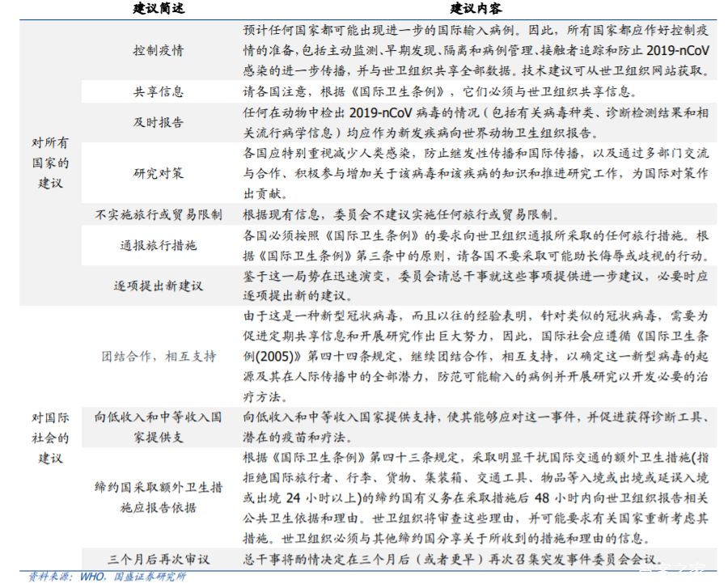Image resolution: width=728 pixels, height=588 pixels.
Task: Click the 研究对策 cell
Action: 159,173
